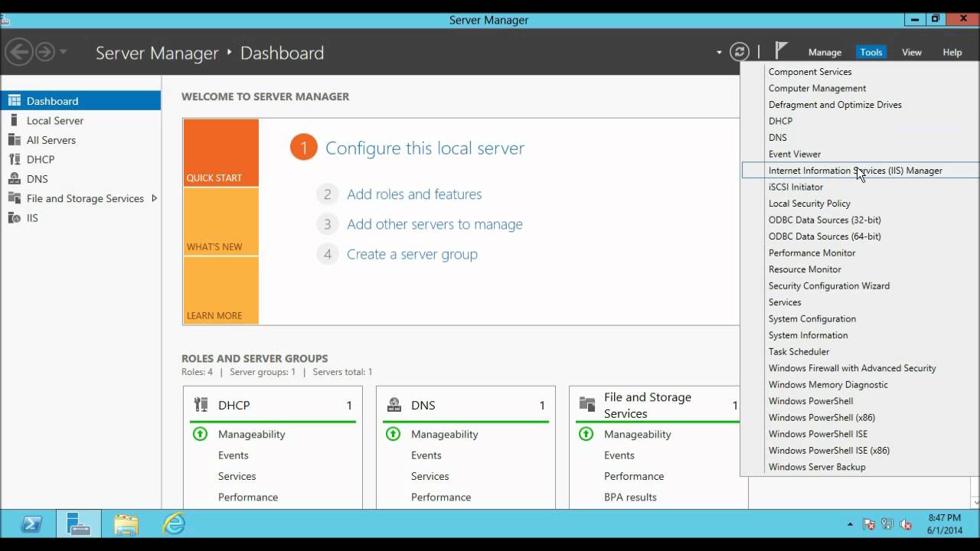Select the WHAT'S NEW tile
Viewport: 980px width, 551px height.
tap(221, 222)
